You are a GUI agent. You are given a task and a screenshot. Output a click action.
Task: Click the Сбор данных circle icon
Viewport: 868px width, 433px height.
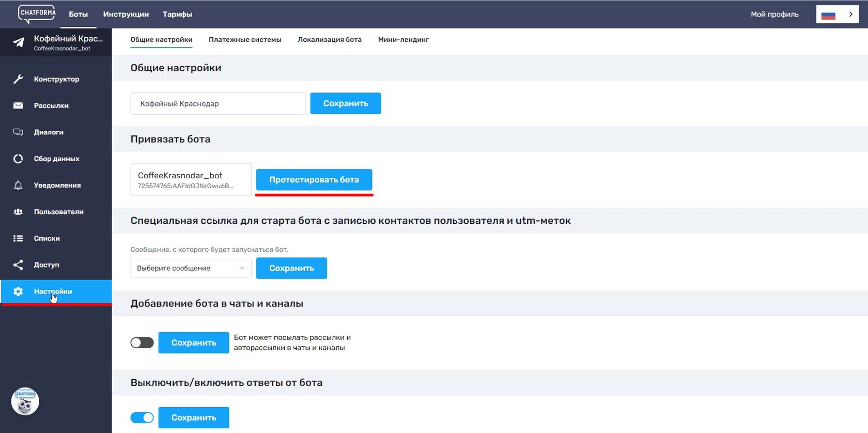(18, 159)
